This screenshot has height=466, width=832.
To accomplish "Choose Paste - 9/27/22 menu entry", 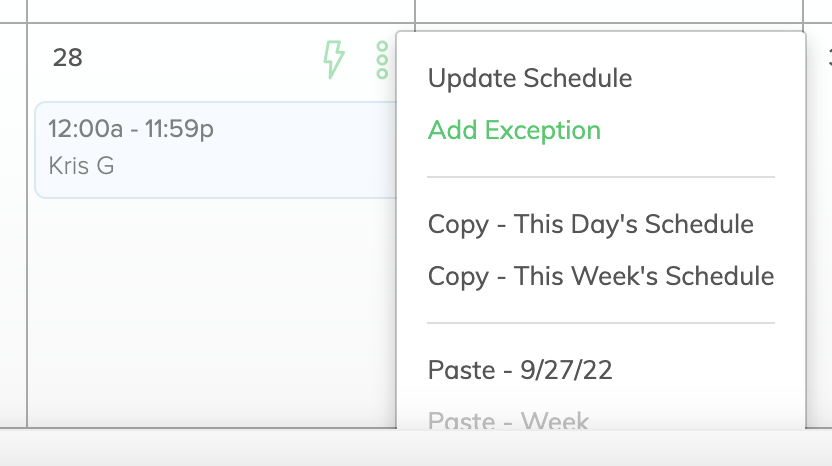I will coord(520,370).
